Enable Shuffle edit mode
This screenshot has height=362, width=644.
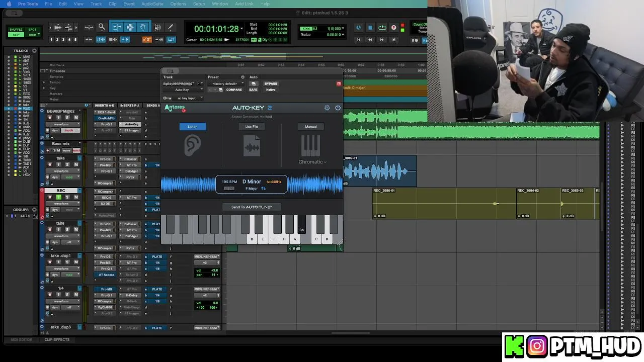click(16, 30)
